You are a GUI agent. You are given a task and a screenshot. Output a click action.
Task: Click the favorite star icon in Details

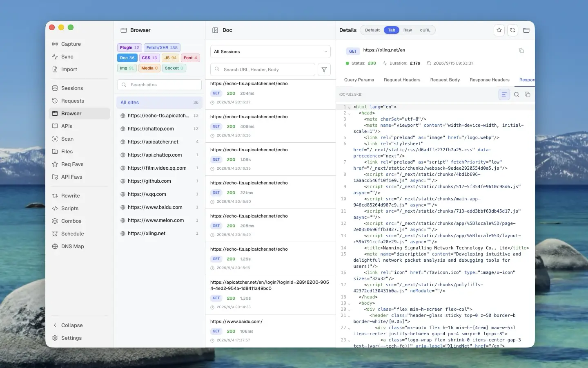tap(499, 30)
